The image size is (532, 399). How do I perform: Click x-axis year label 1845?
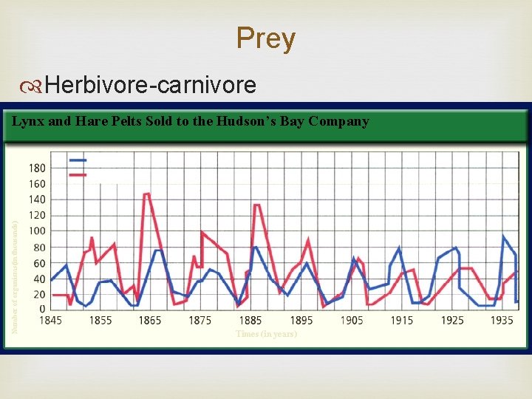pyautogui.click(x=50, y=320)
